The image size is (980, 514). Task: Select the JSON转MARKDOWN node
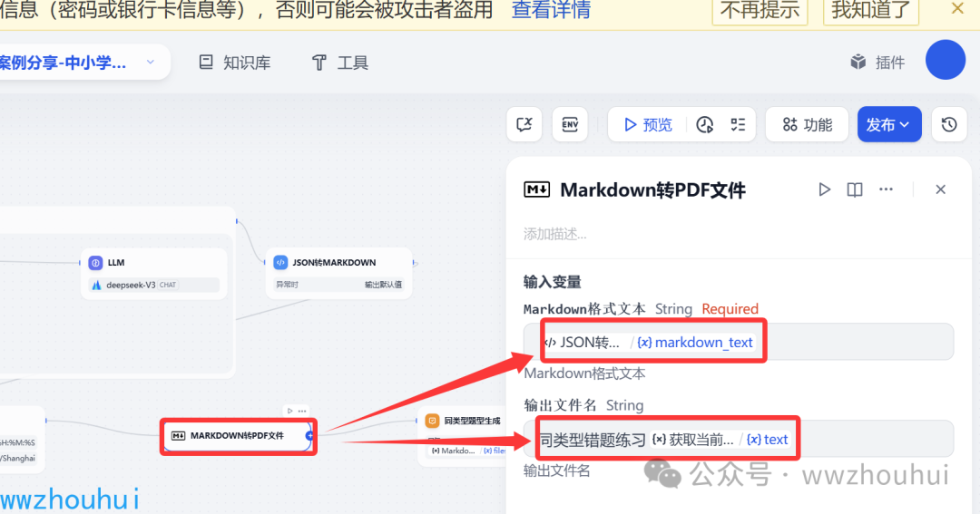pos(338,274)
